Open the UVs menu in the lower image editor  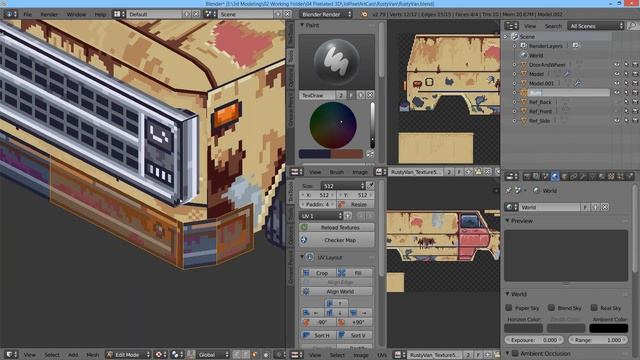pos(382,355)
